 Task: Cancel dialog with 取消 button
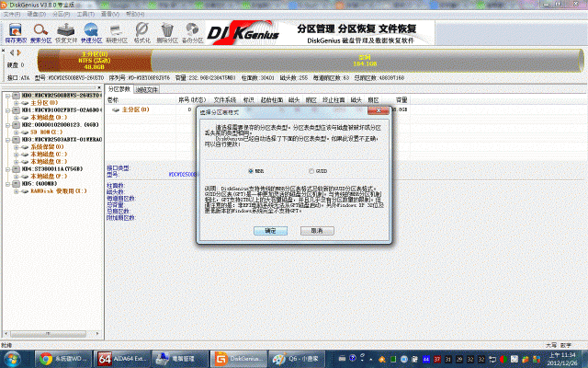(x=317, y=231)
